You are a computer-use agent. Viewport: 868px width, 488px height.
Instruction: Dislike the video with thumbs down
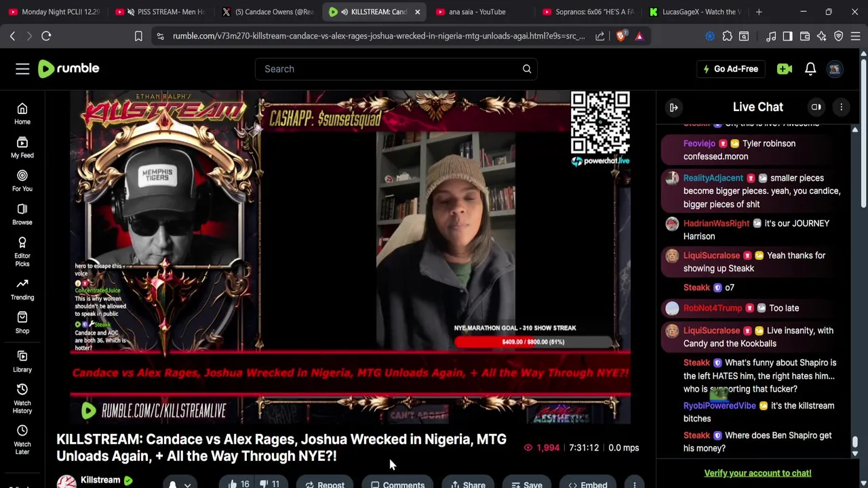coord(270,484)
